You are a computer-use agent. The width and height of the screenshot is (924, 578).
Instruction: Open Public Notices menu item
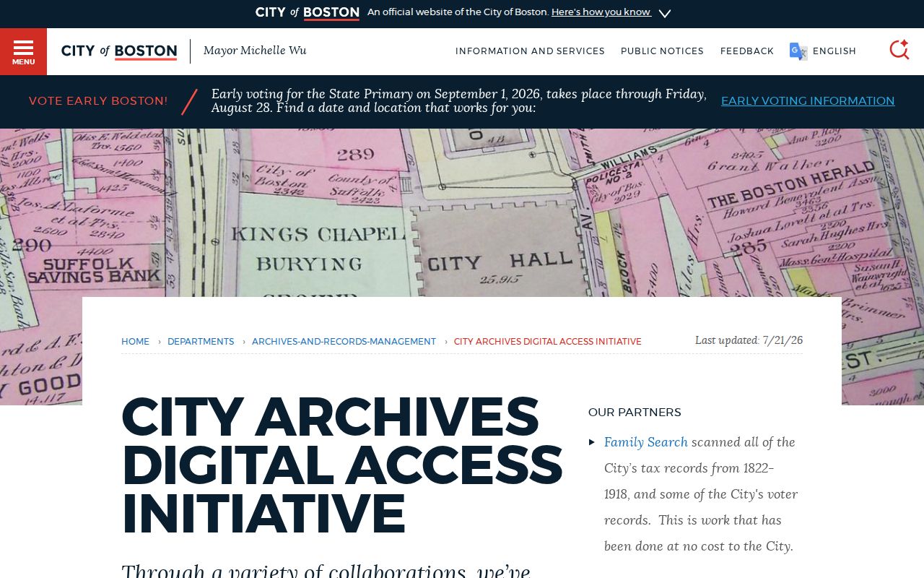click(x=662, y=51)
